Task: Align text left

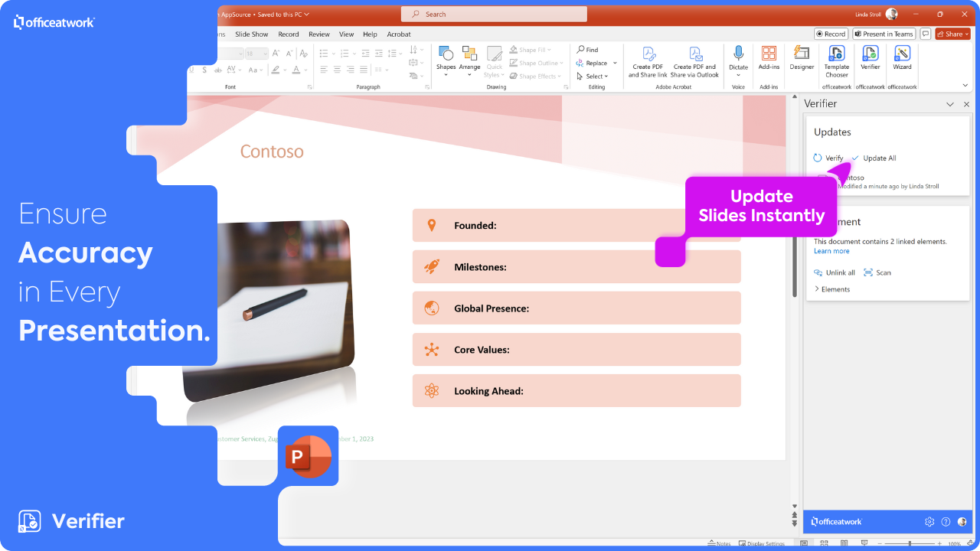Action: coord(324,70)
